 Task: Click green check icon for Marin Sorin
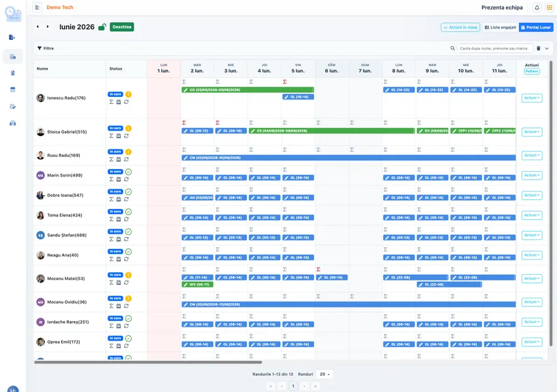point(128,172)
